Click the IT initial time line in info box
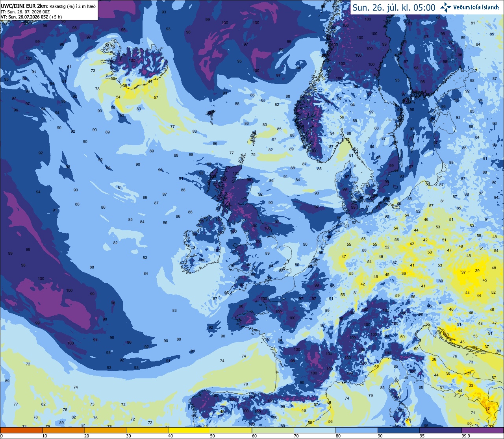 coord(26,12)
